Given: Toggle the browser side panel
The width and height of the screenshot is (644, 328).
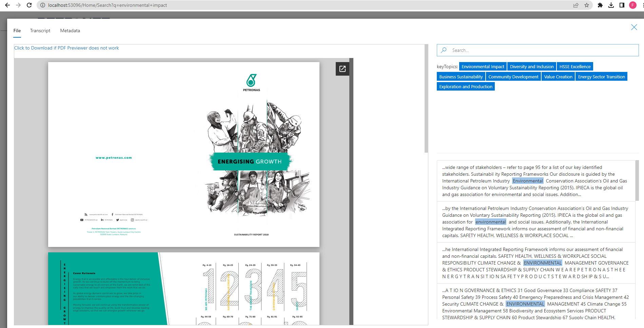Looking at the screenshot, I should tap(622, 5).
